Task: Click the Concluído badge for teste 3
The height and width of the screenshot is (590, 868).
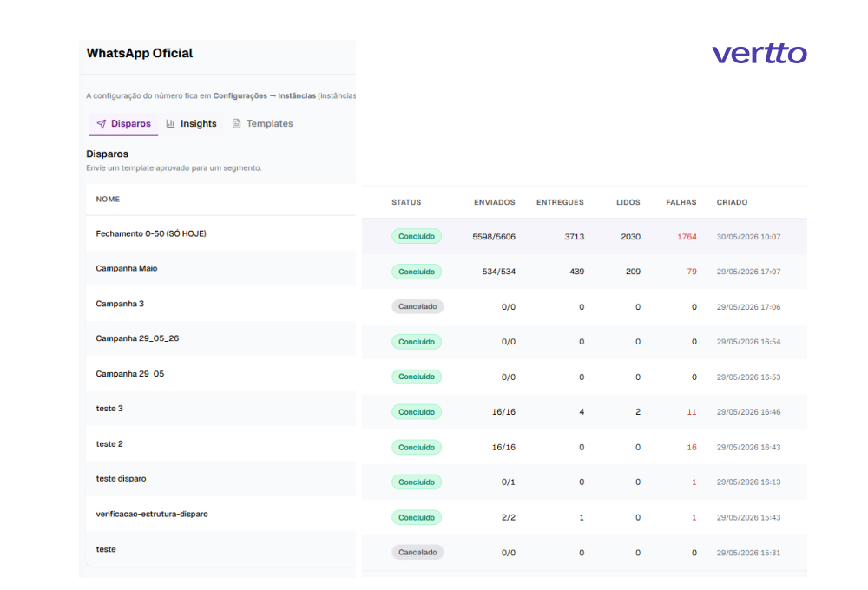Action: 417,412
